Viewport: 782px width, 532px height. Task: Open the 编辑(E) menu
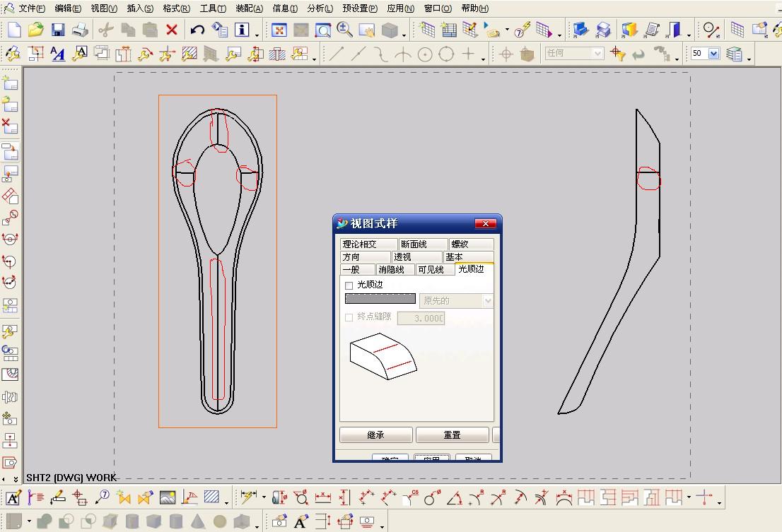68,8
